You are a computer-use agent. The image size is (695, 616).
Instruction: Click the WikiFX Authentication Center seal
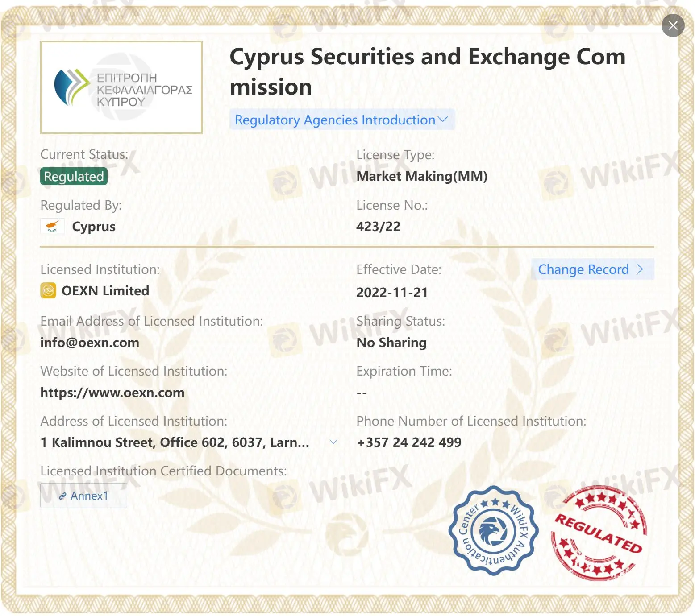493,530
